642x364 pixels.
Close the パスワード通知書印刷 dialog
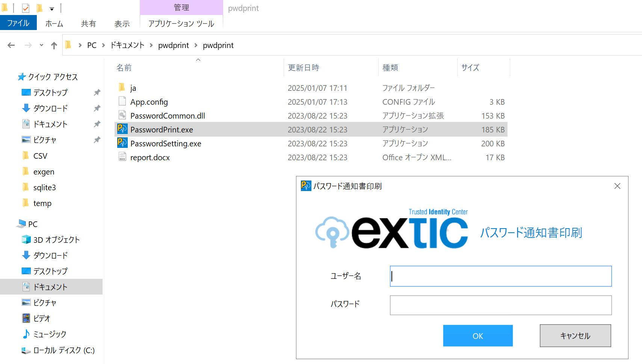[617, 186]
